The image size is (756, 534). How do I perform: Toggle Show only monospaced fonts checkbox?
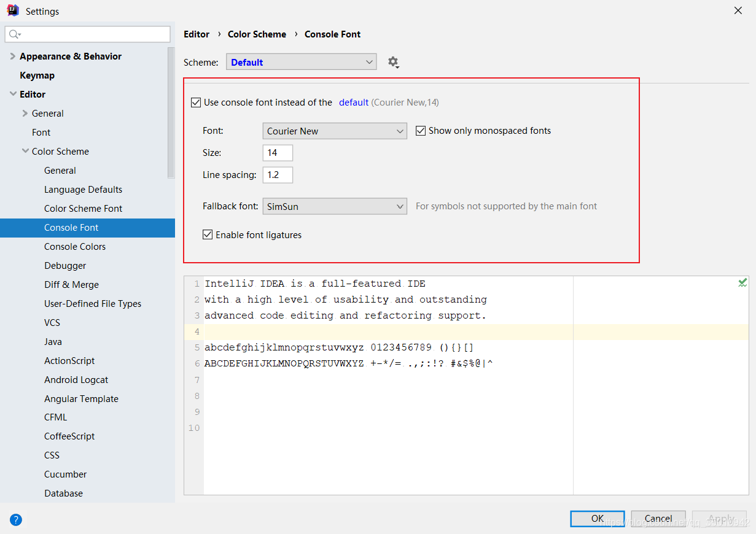pos(421,131)
